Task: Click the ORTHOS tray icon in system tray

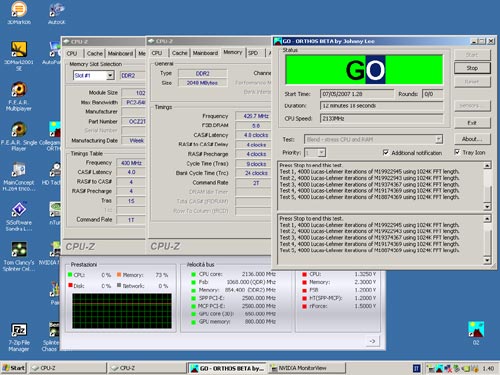Action: (439, 368)
